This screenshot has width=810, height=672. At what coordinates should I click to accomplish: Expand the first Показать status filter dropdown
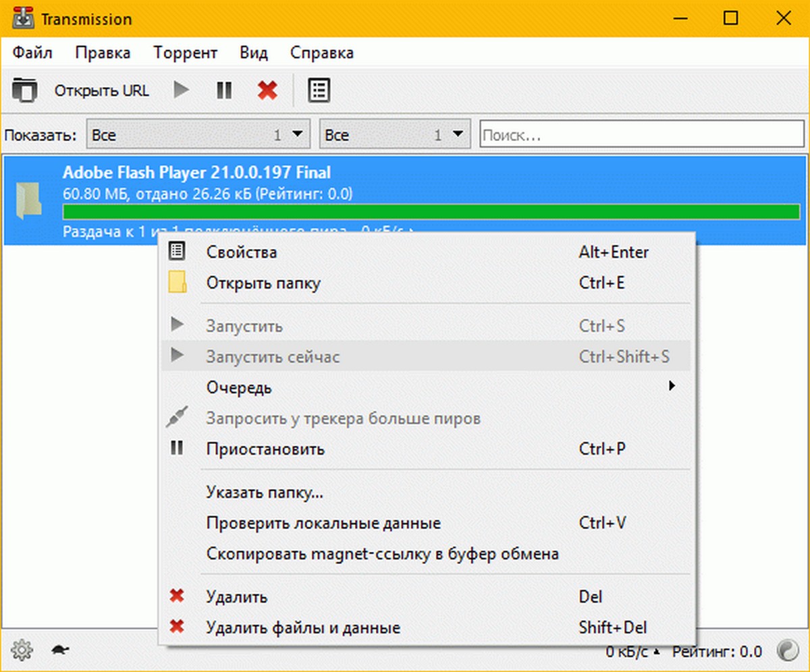[x=198, y=135]
